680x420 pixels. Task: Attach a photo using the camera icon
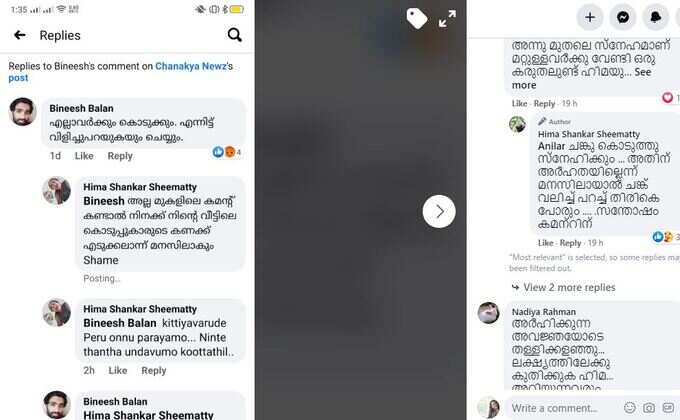point(649,407)
